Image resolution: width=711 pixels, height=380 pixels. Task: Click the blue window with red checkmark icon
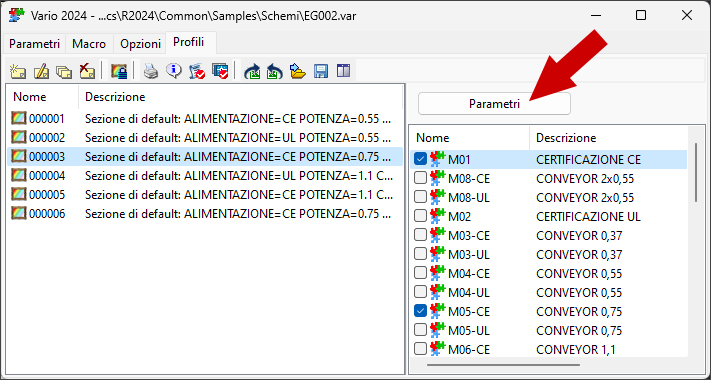click(x=220, y=71)
